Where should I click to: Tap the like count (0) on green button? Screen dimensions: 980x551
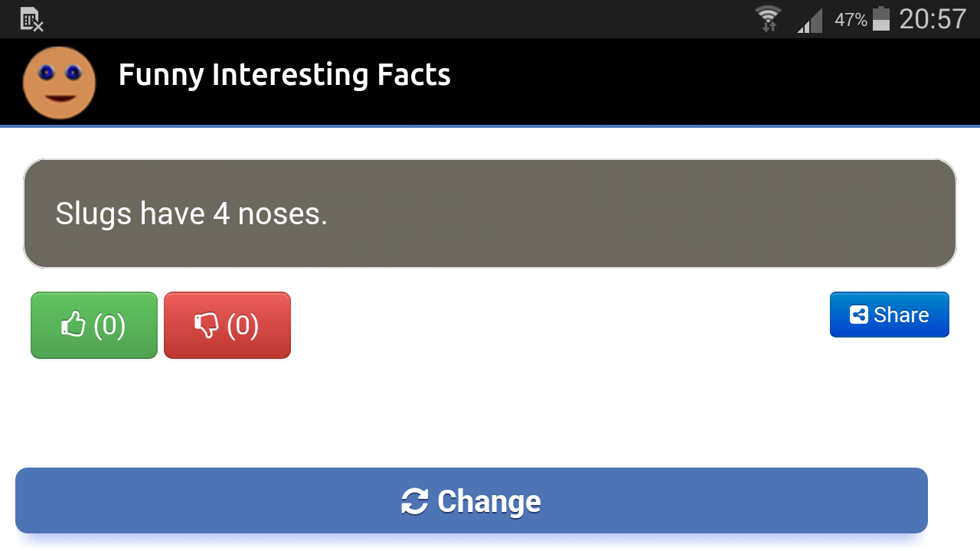coord(109,325)
